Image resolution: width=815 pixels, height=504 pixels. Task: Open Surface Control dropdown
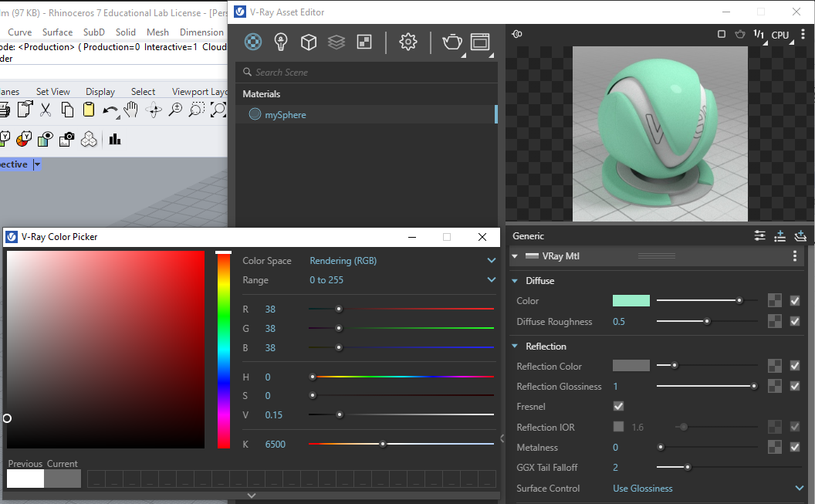(708, 488)
